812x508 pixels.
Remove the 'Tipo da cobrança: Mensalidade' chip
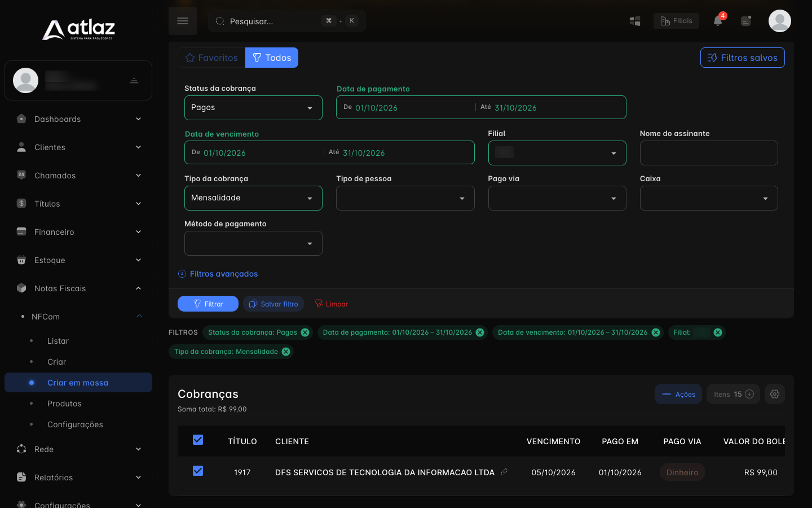point(286,352)
